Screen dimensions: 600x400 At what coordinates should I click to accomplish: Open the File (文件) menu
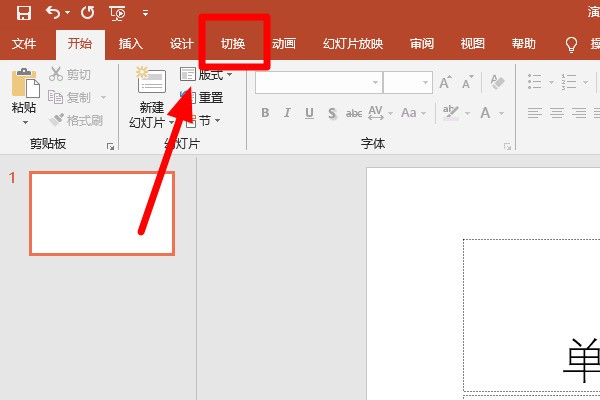24,44
